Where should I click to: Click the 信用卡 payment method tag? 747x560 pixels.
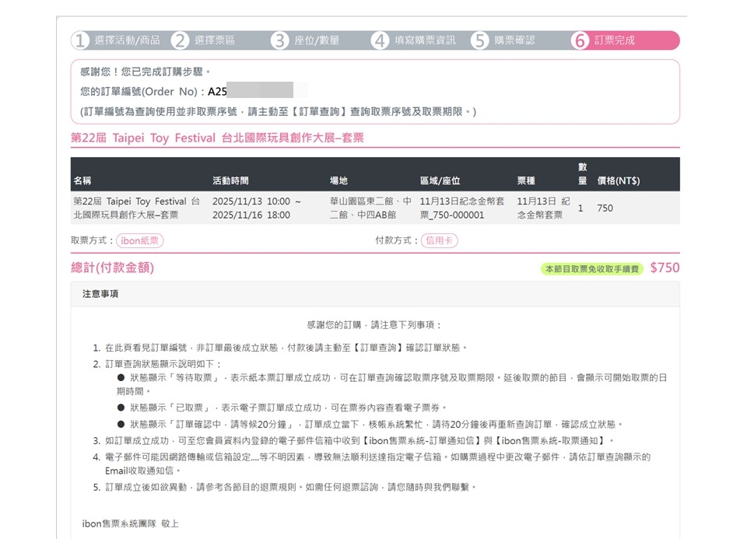(x=439, y=240)
